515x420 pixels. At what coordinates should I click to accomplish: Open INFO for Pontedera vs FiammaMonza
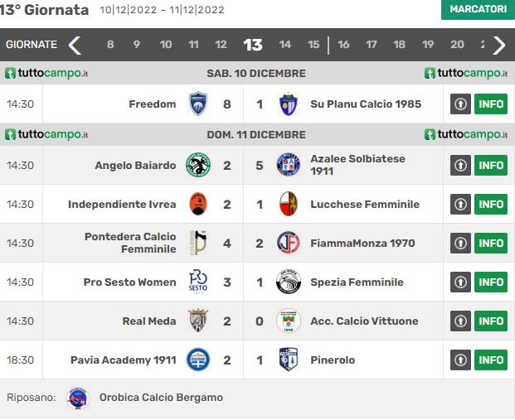[491, 244]
